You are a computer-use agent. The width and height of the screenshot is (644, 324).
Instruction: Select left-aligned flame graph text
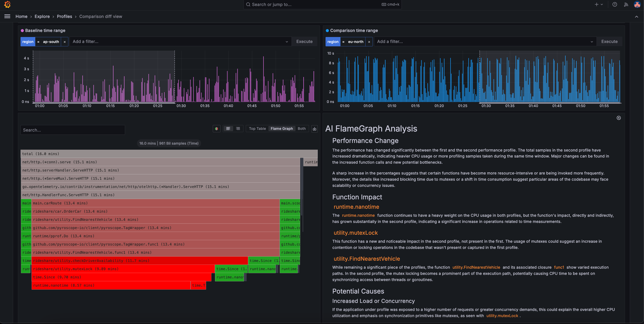(x=228, y=129)
